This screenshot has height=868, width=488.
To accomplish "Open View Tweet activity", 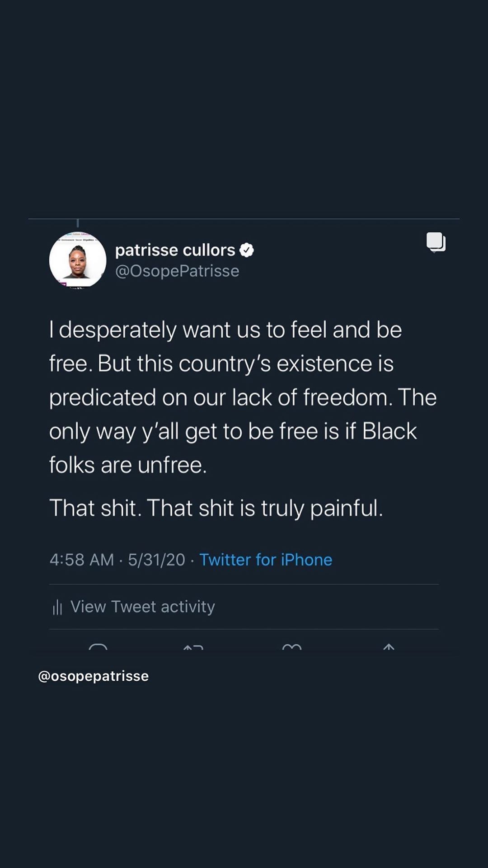I will [142, 607].
